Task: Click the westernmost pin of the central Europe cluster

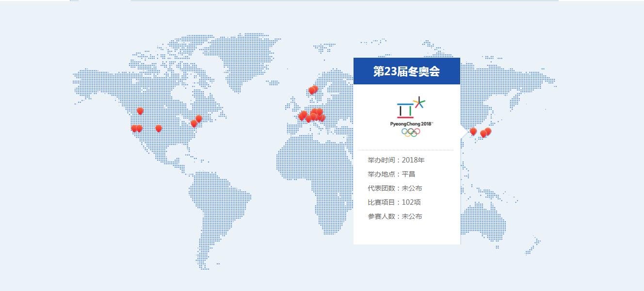Action: click(x=301, y=116)
